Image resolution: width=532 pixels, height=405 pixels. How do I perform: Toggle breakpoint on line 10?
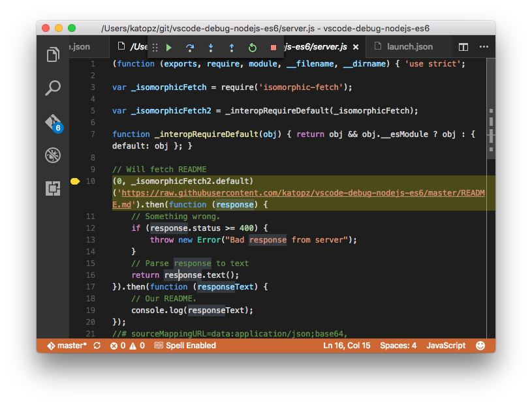pyautogui.click(x=75, y=181)
